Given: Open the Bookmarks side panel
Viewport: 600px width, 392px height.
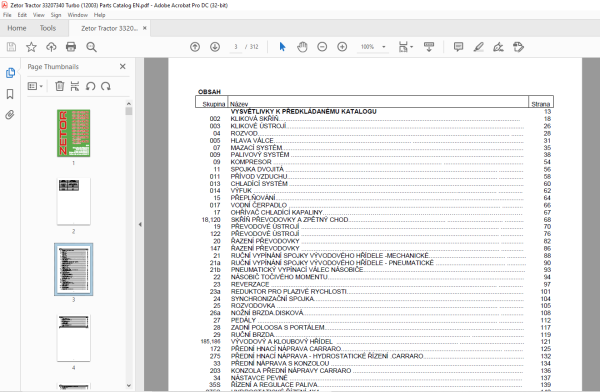Looking at the screenshot, I should (x=10, y=94).
